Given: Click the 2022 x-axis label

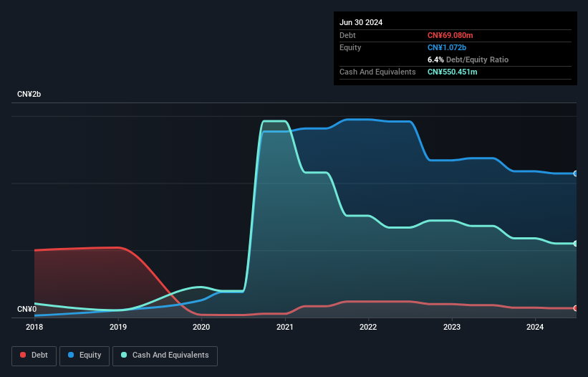Looking at the screenshot, I should click(368, 327).
